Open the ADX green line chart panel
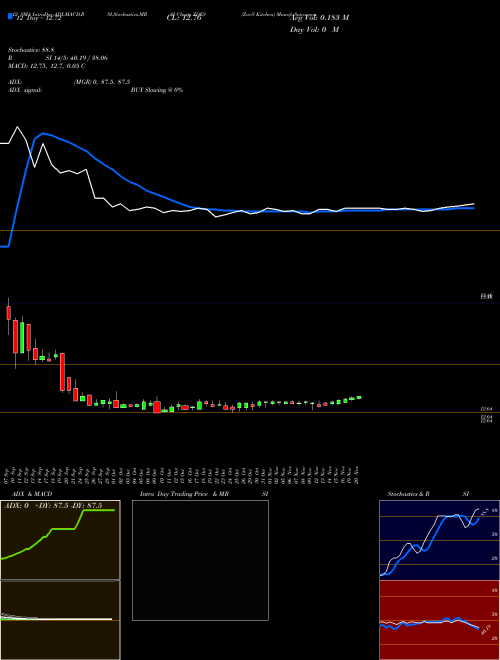This screenshot has width=500, height=660. pyautogui.click(x=60, y=540)
